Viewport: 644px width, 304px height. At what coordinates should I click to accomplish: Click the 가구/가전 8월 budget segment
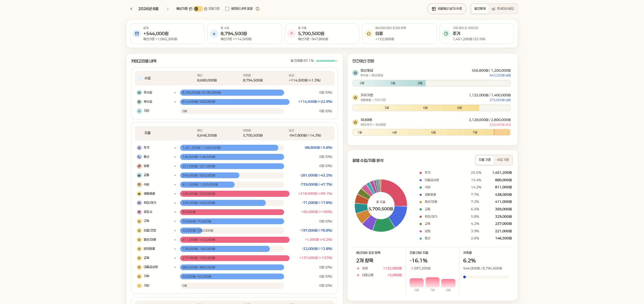point(459,108)
